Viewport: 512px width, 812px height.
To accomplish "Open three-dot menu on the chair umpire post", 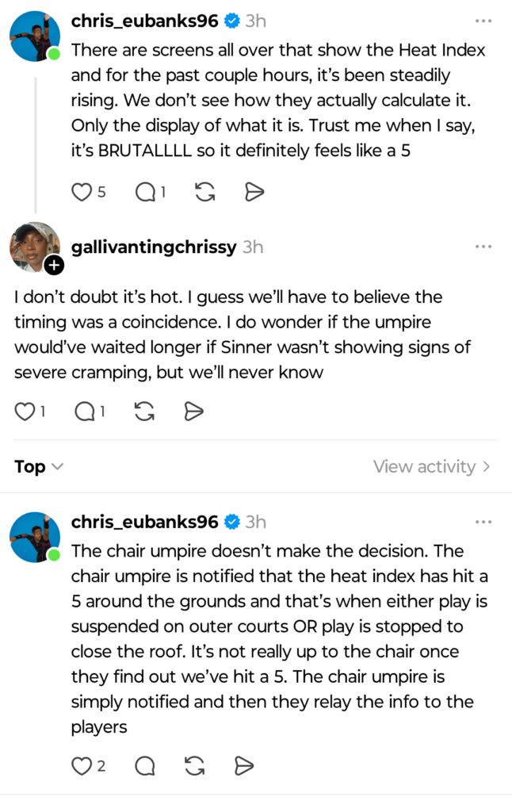I will coord(484,521).
